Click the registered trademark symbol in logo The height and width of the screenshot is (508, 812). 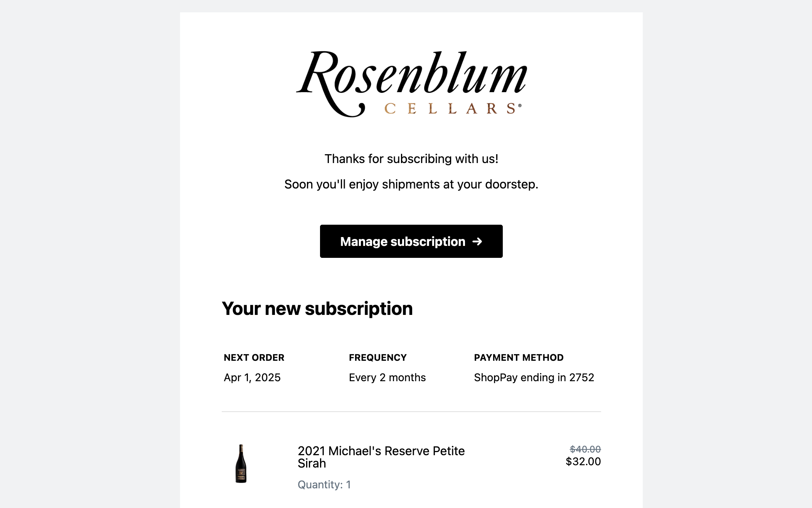tap(520, 105)
